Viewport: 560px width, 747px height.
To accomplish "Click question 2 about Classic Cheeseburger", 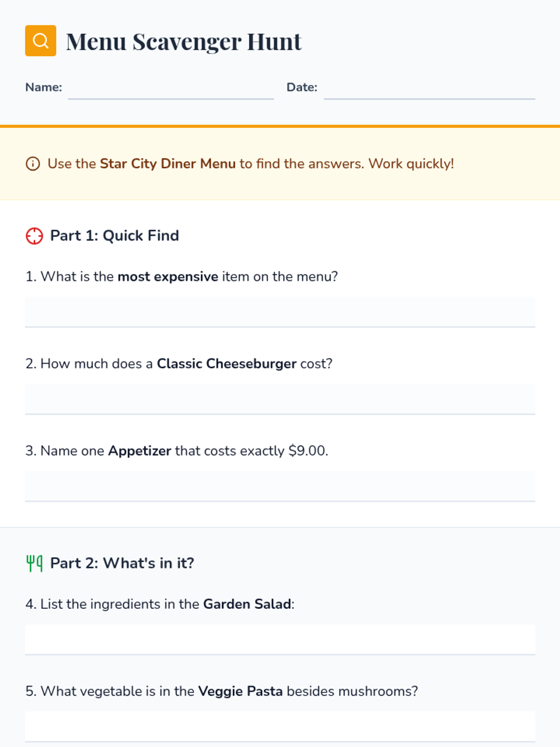I will [x=179, y=364].
